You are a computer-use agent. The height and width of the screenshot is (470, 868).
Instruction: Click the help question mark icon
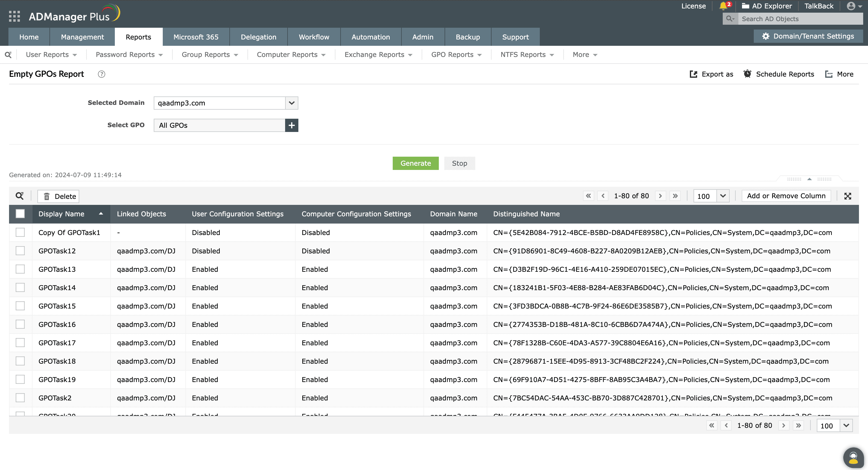pos(102,74)
